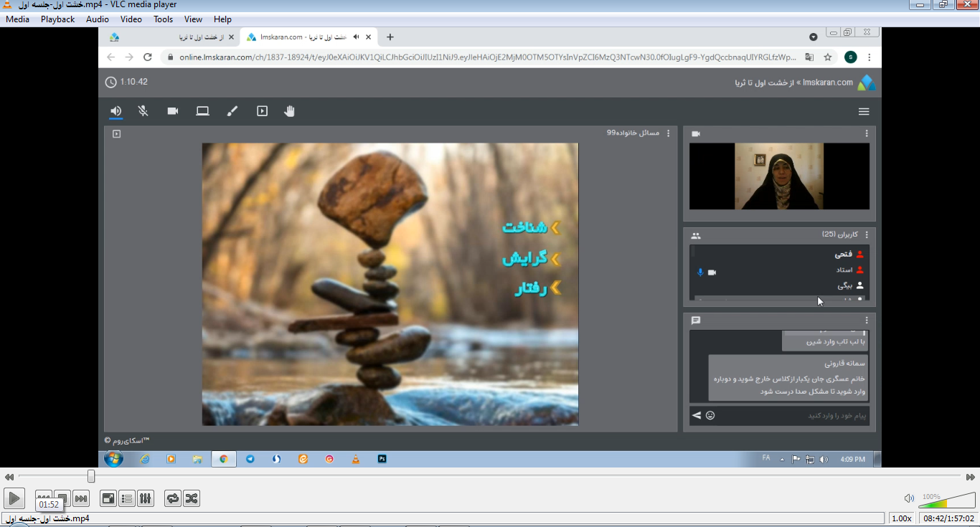Expand the Skyroom hamburger menu

click(x=864, y=111)
